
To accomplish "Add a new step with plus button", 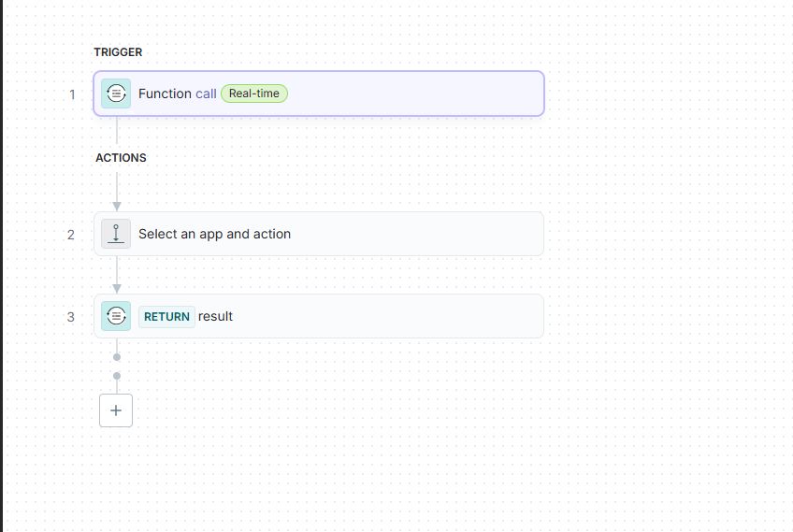I will tap(116, 410).
